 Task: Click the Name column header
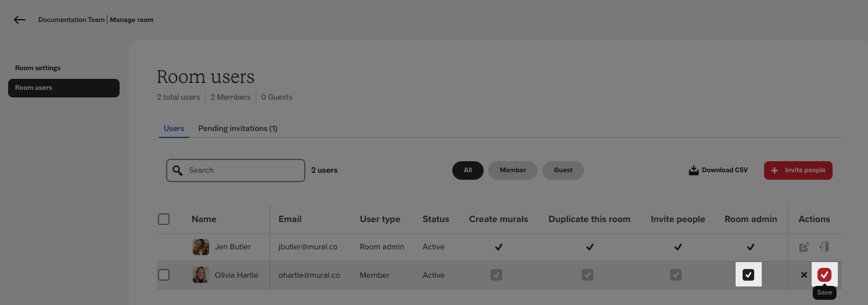coord(204,219)
